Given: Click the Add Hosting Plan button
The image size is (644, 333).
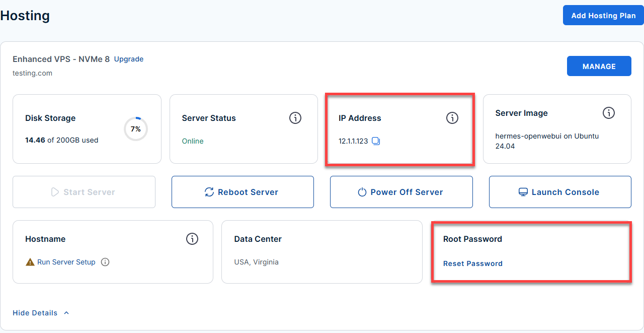Looking at the screenshot, I should tap(603, 16).
